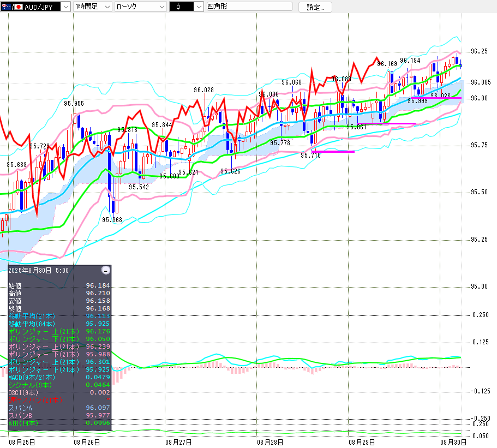Image resolution: width=497 pixels, height=448 pixels.
Task: Click the 95.25 price axis label
Action: 479,240
